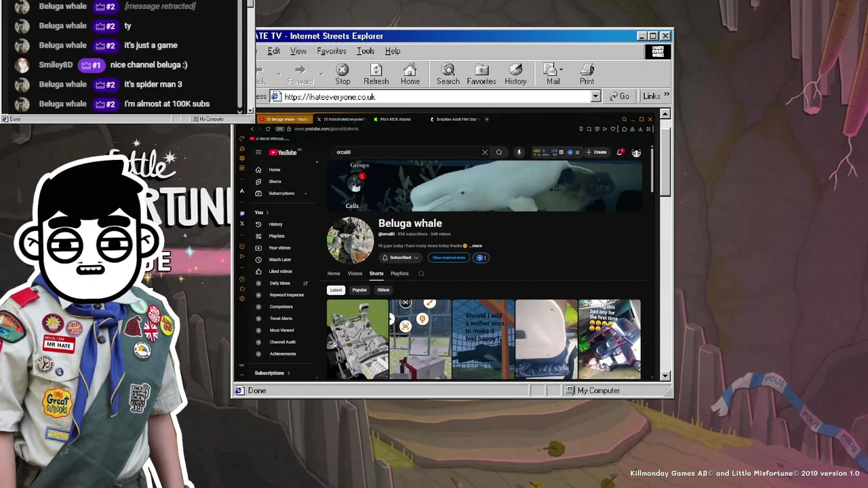Click the Go button beside address bar
Image resolution: width=868 pixels, height=488 pixels.
[x=620, y=96]
